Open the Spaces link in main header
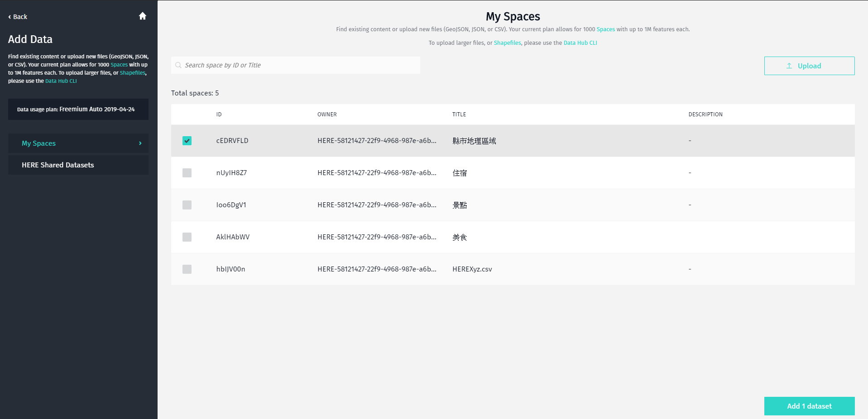This screenshot has height=419, width=868. tap(605, 29)
